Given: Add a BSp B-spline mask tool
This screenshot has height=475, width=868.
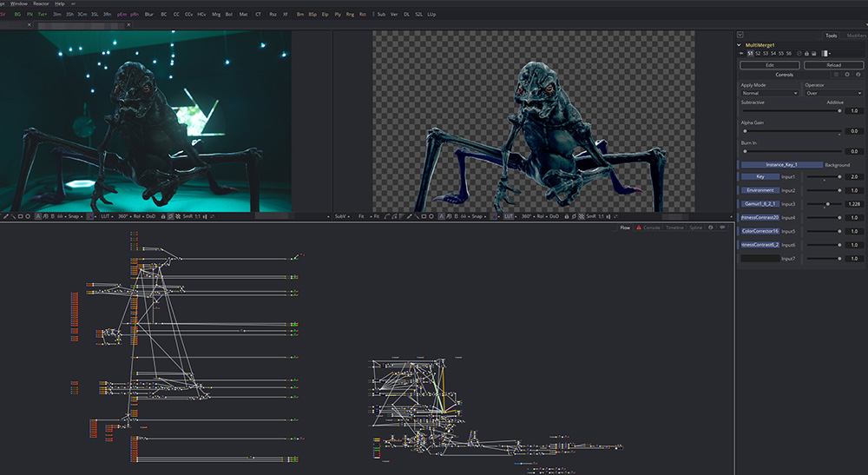Looking at the screenshot, I should [312, 15].
